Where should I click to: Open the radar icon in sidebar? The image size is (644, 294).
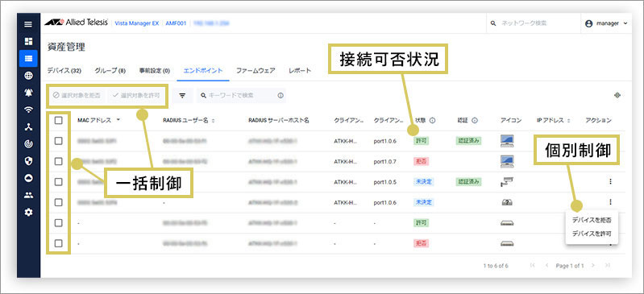(x=28, y=144)
